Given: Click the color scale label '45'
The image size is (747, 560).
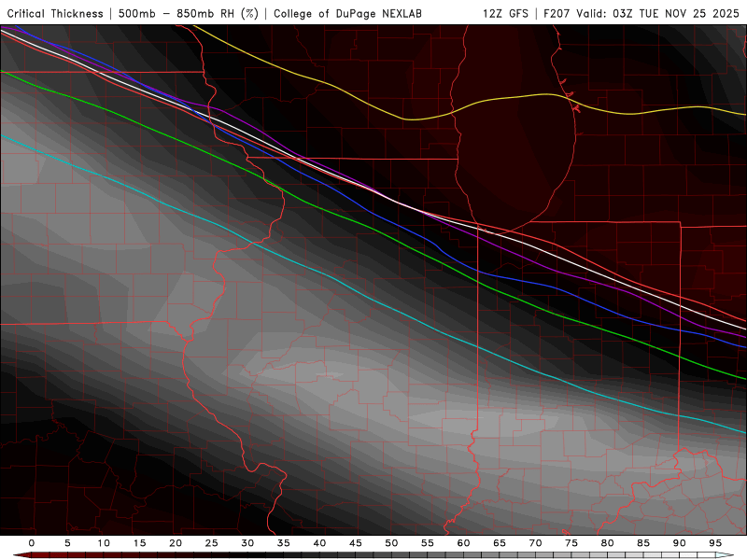Looking at the screenshot, I should 356,543.
